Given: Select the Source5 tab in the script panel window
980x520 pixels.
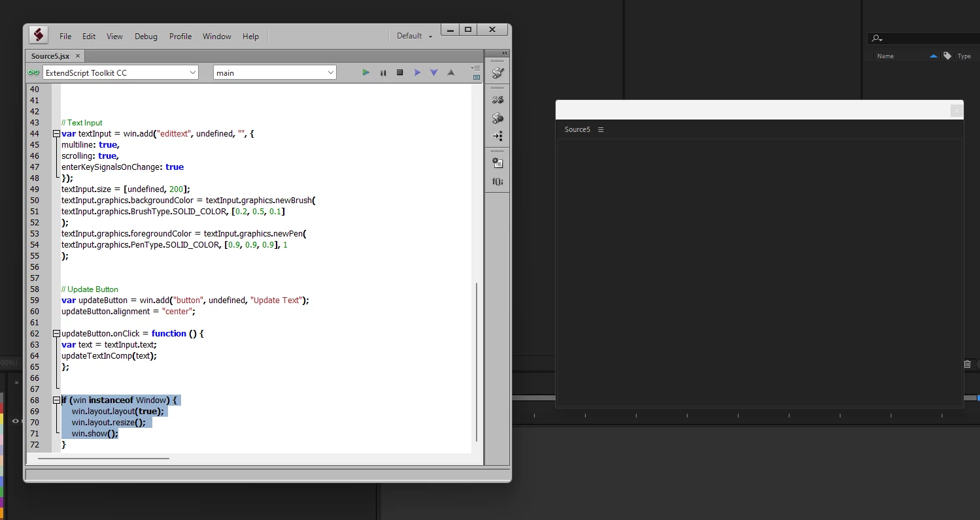Looking at the screenshot, I should point(577,129).
